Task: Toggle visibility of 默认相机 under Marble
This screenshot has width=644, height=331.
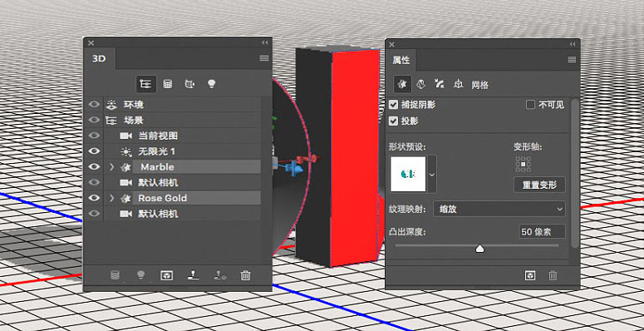Action: click(94, 182)
